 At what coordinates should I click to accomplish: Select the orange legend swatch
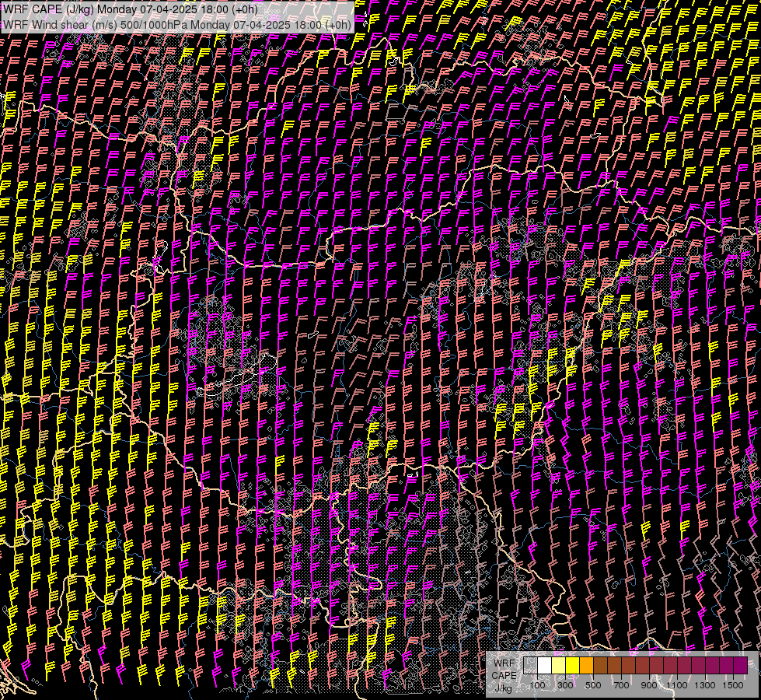point(586,666)
